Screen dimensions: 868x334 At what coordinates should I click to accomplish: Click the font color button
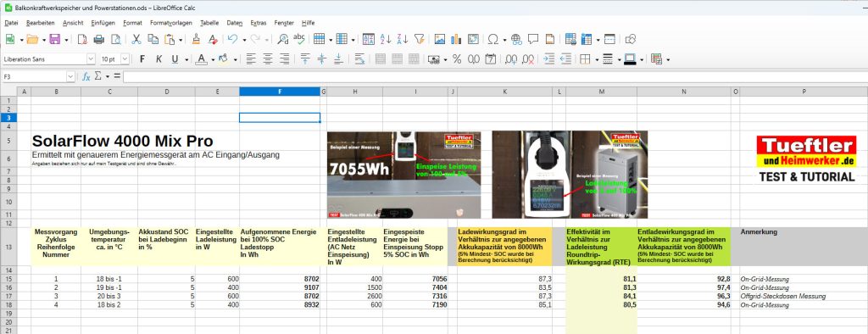click(202, 59)
